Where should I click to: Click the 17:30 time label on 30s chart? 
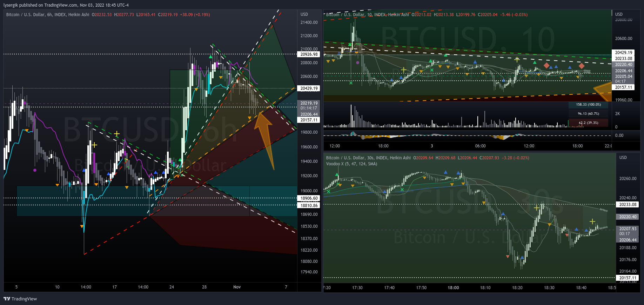(x=357, y=288)
